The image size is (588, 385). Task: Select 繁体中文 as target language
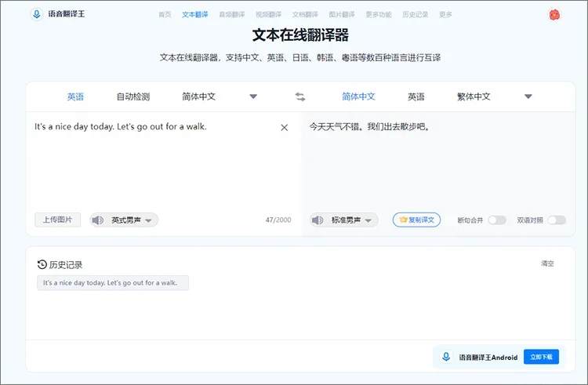pyautogui.click(x=474, y=96)
